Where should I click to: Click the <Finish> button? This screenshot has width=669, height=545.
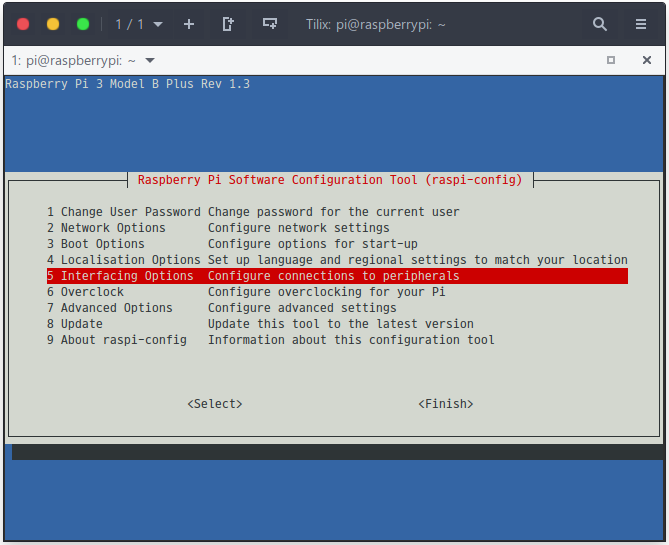(445, 404)
